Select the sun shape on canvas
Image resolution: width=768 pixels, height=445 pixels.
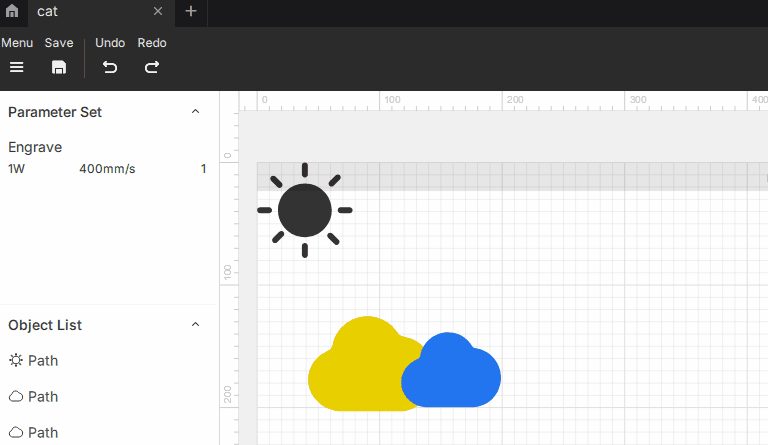pos(305,210)
